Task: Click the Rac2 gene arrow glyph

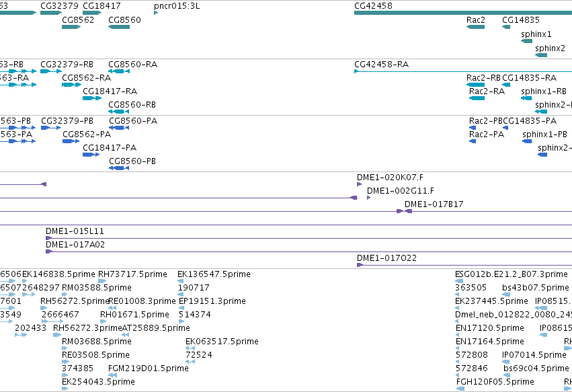Action: (x=475, y=27)
